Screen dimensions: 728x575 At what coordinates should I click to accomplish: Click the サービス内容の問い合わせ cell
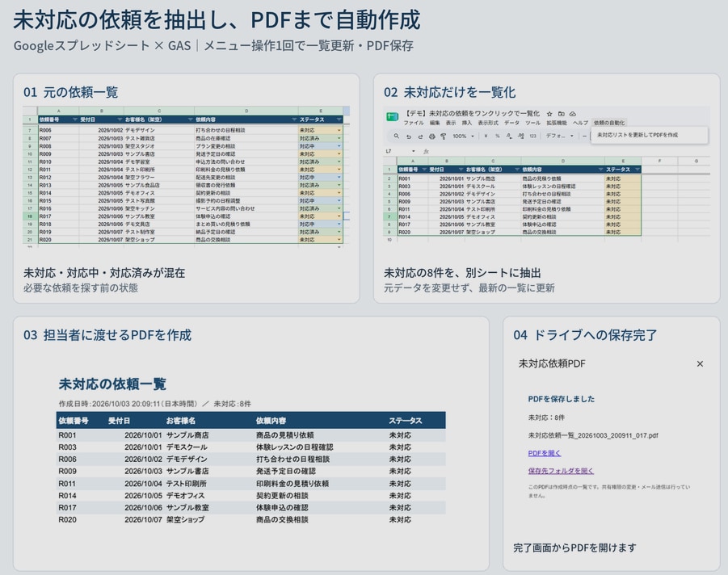(246, 209)
